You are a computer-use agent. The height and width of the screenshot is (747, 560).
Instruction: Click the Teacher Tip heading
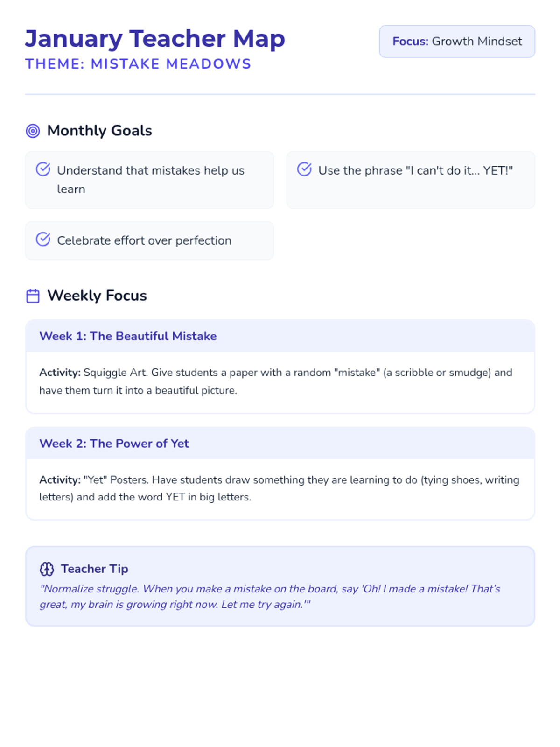[94, 569]
